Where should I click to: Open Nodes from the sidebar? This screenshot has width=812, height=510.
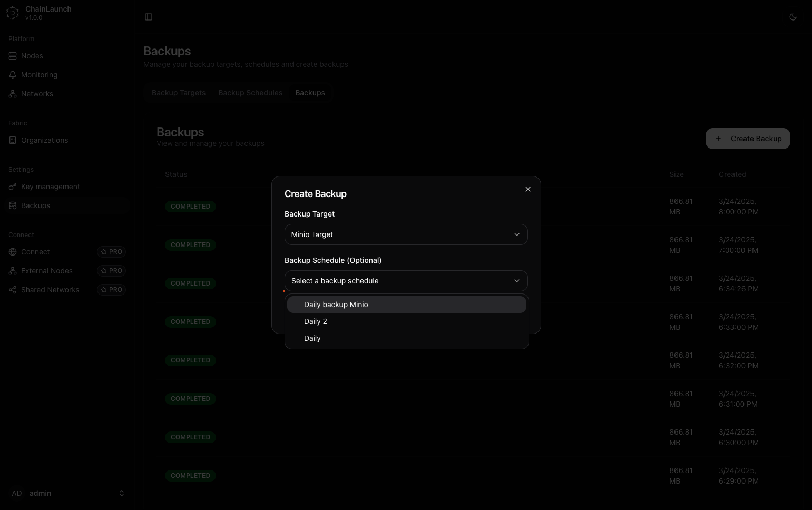tap(32, 56)
